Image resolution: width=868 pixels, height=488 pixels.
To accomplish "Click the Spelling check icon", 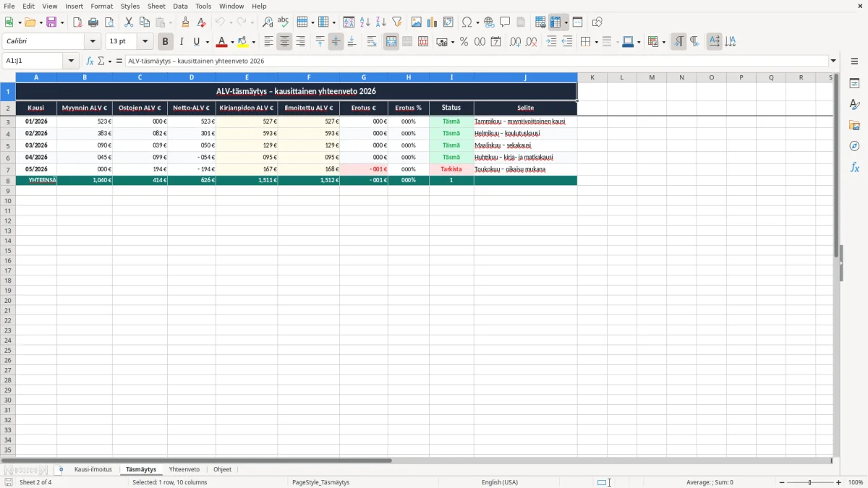I will tap(284, 22).
